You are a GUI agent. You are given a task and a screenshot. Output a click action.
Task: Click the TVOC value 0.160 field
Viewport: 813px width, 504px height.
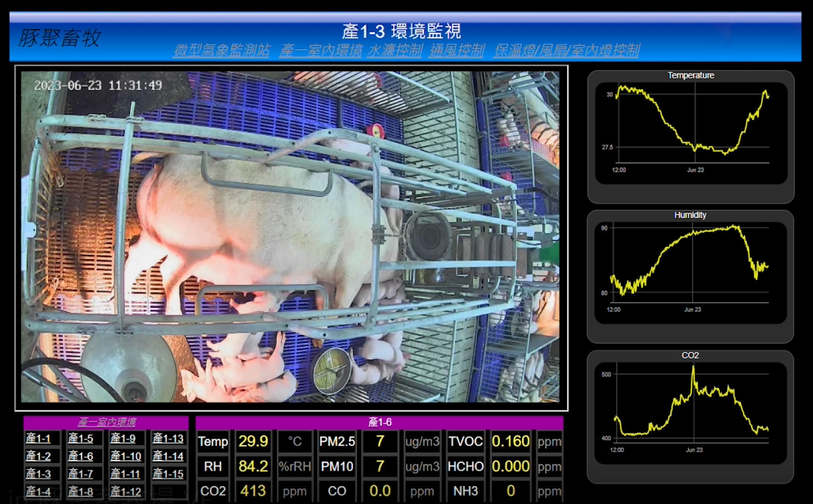click(511, 442)
